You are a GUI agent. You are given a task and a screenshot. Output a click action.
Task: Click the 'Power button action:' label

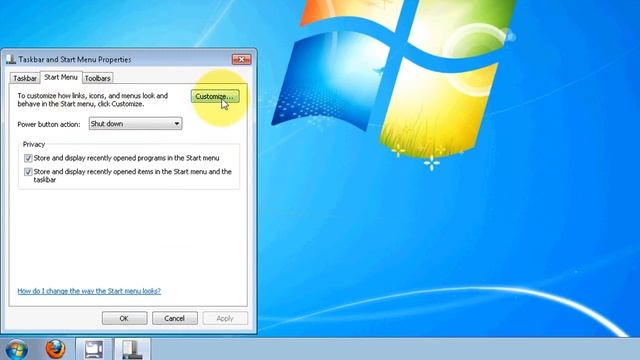(x=49, y=124)
